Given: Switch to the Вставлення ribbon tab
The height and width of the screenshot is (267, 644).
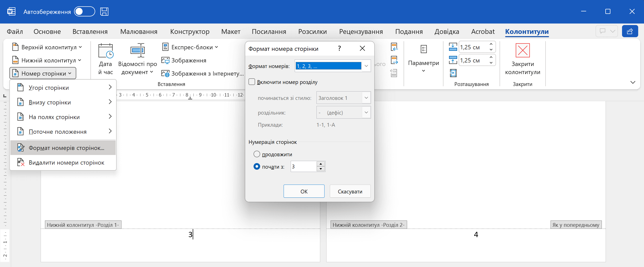Looking at the screenshot, I should 90,32.
